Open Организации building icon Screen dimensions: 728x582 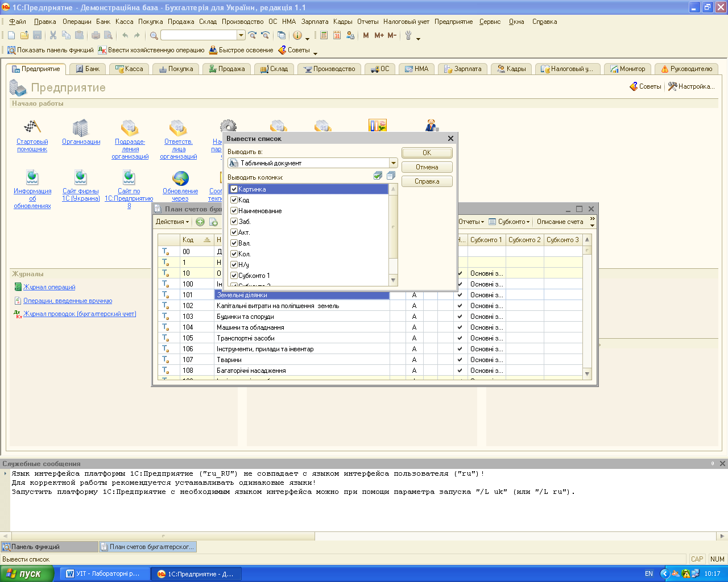coord(81,127)
